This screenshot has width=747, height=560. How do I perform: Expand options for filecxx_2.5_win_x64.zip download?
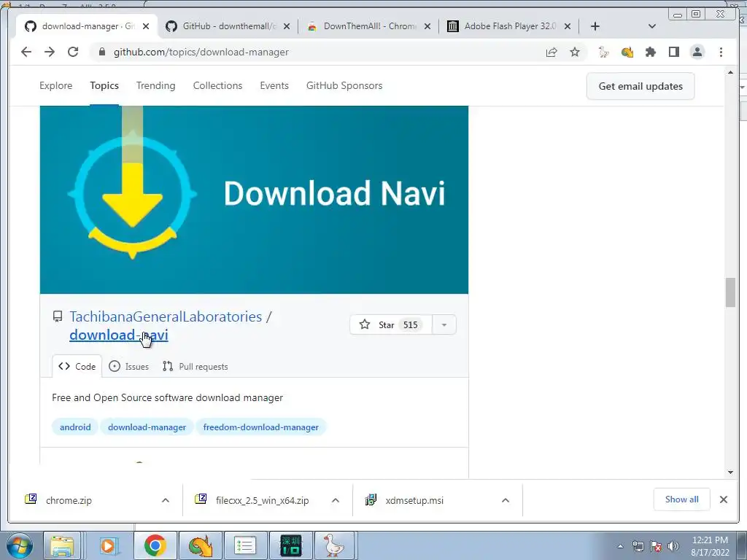tap(336, 500)
